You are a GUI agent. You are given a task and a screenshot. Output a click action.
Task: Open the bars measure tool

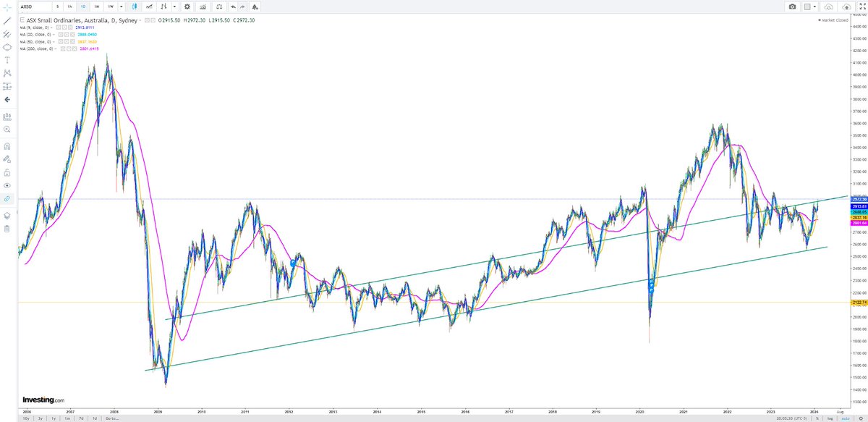click(x=7, y=116)
